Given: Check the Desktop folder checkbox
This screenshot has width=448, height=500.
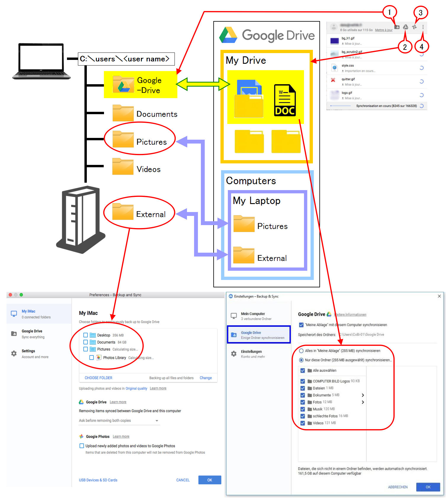Looking at the screenshot, I should tap(86, 335).
